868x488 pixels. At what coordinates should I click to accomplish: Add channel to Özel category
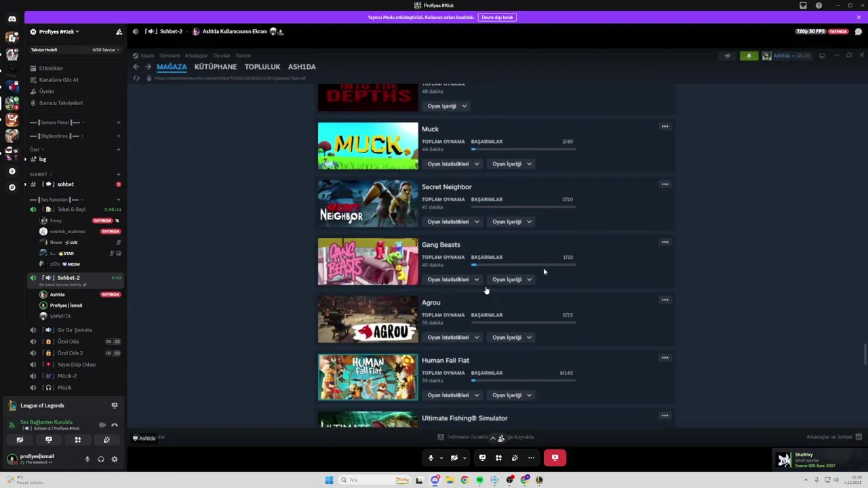(118, 150)
